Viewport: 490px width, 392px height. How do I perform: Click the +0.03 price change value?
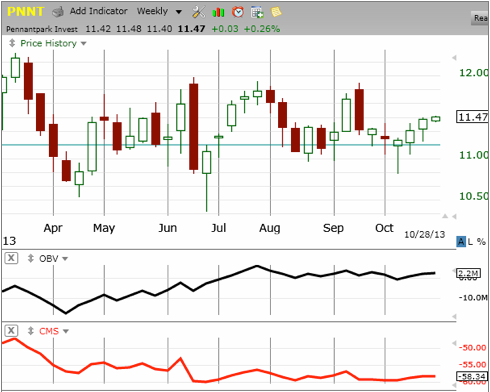[x=225, y=29]
